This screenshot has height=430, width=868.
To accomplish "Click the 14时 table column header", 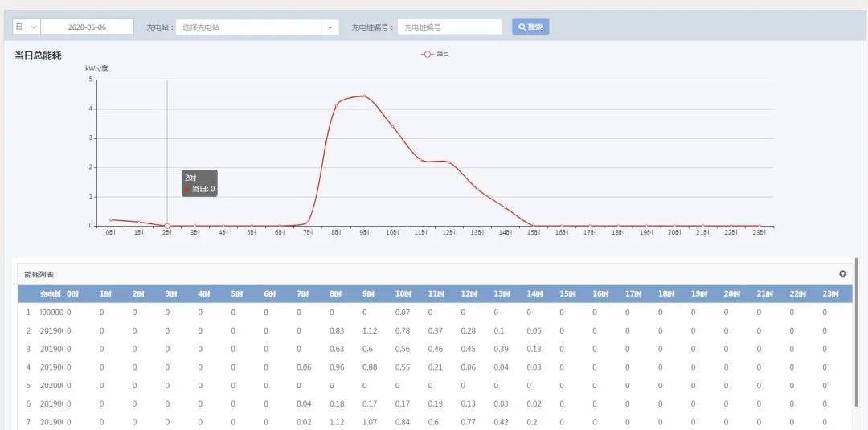I will coord(534,294).
